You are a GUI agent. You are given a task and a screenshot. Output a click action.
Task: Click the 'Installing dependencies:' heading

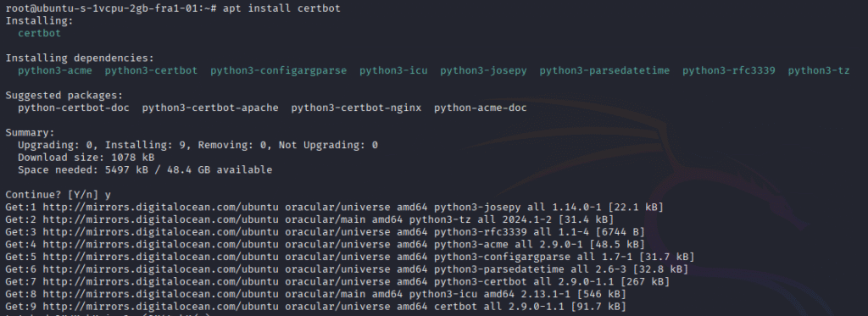(80, 58)
